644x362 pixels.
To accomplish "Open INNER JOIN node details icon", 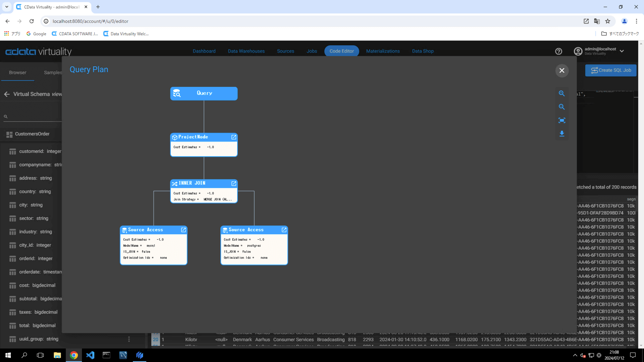I will [x=234, y=183].
